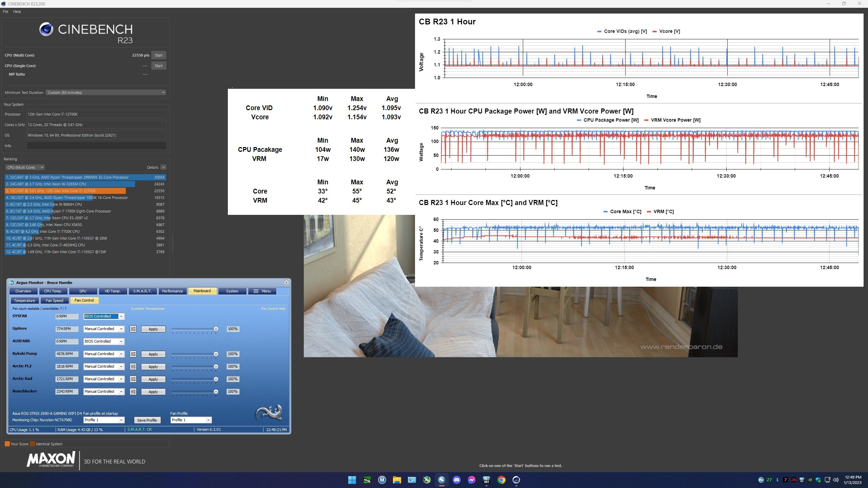The image size is (868, 488).
Task: Close the Argus Monitor window
Action: 286,283
